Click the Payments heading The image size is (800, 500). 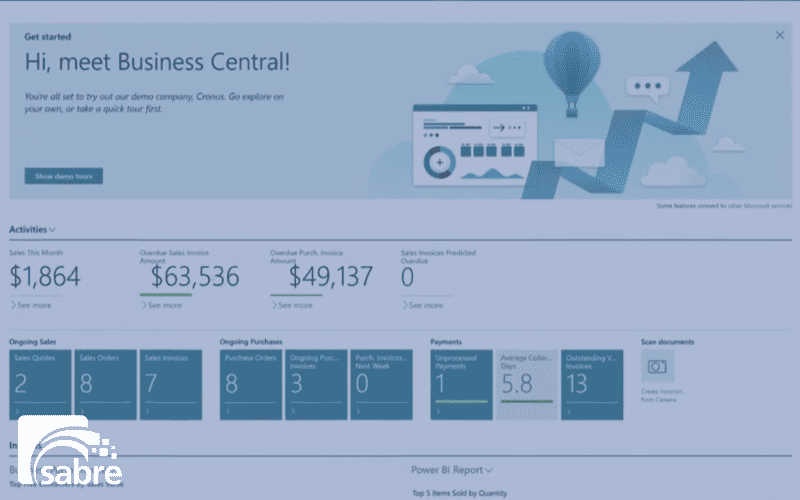click(x=446, y=342)
